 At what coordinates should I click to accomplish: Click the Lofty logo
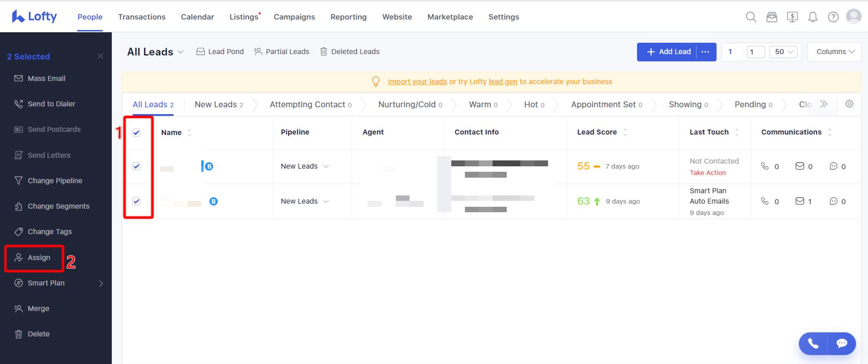click(35, 16)
